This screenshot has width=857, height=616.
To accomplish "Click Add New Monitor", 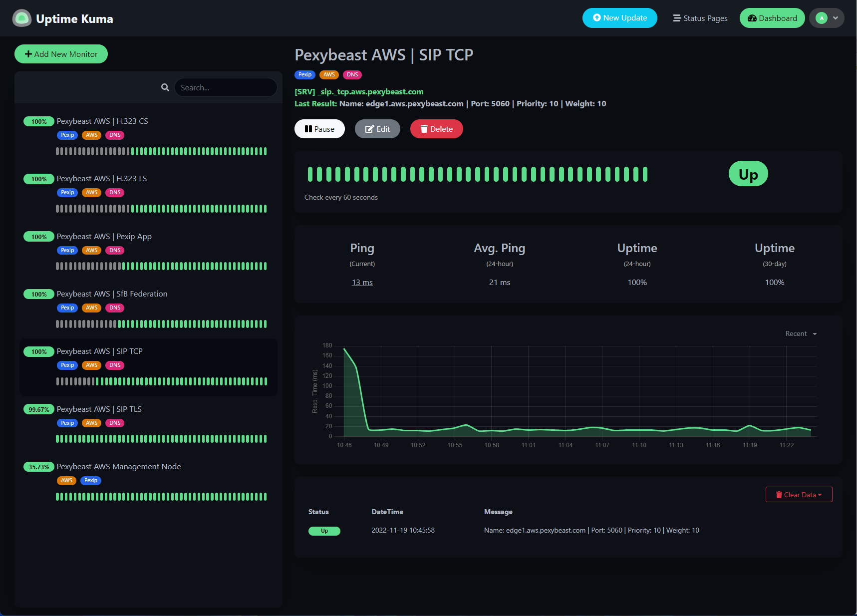I will pos(61,54).
